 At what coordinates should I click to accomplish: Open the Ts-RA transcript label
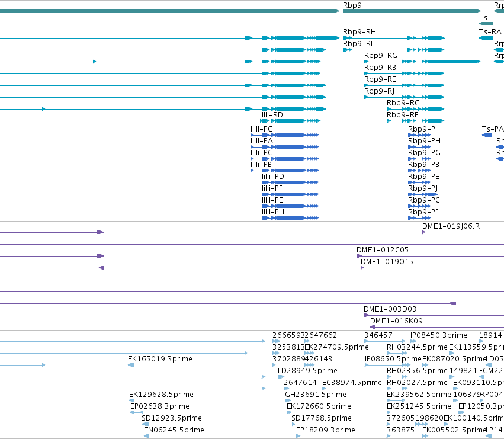click(490, 32)
